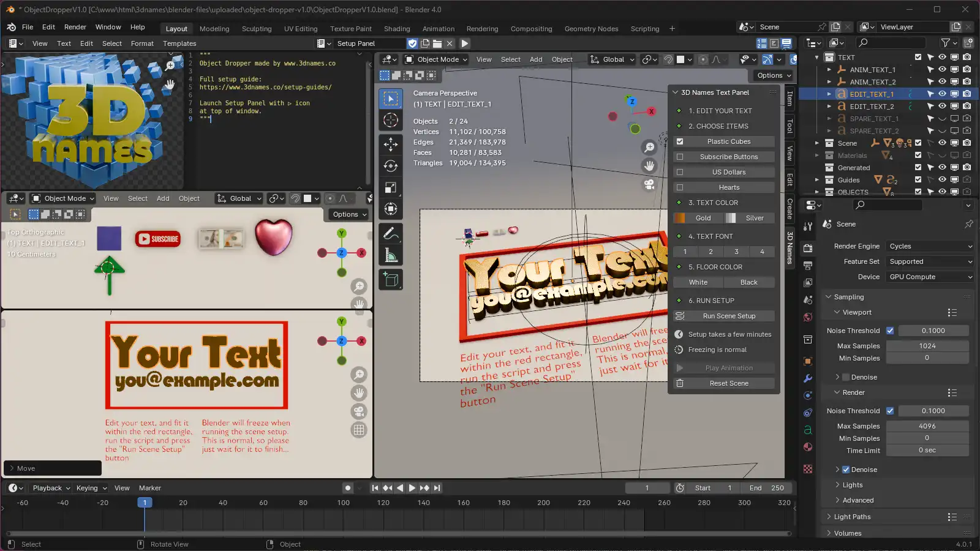Expand the Lights subpanel
Viewport: 980px width, 551px height.
pos(852,485)
